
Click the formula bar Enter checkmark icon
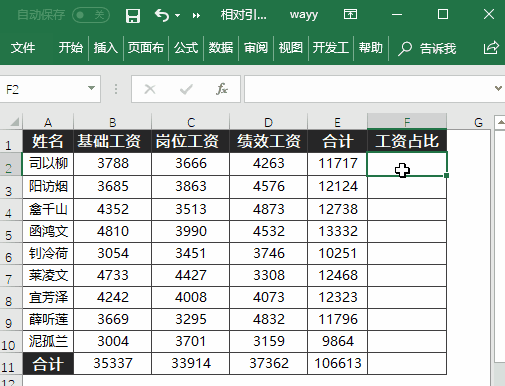186,89
